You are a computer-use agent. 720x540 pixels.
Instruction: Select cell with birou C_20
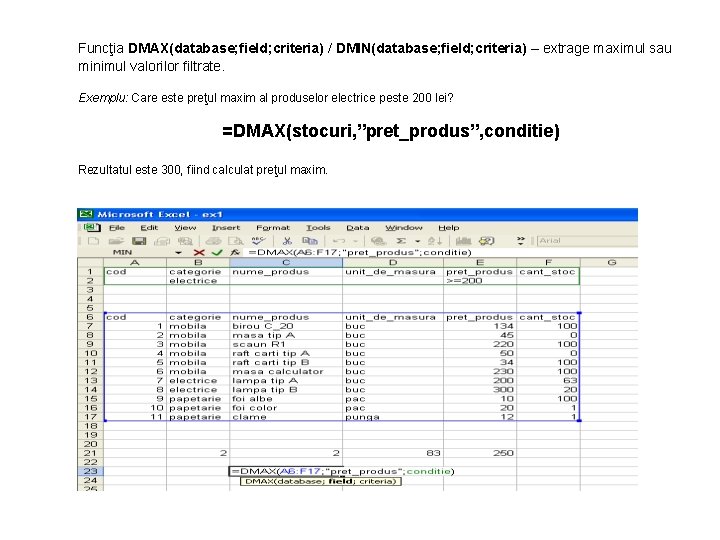pyautogui.click(x=286, y=326)
